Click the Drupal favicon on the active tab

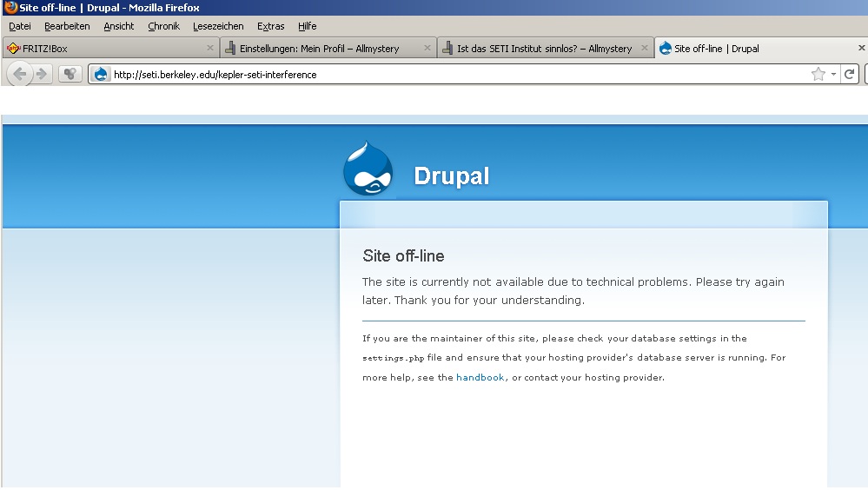pyautogui.click(x=666, y=48)
